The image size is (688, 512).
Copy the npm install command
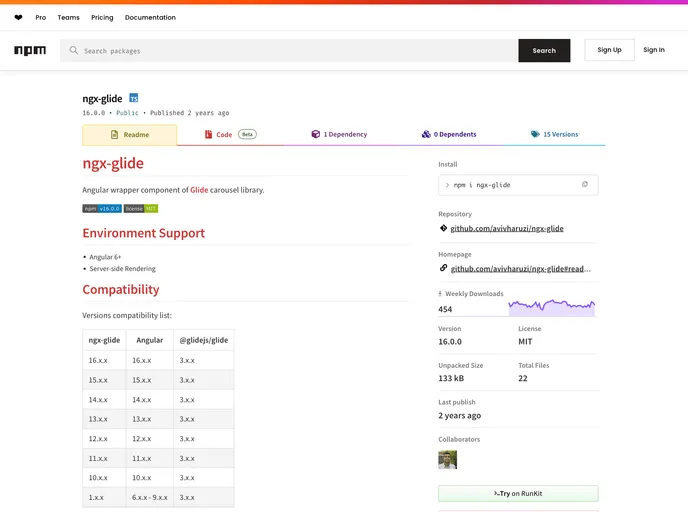click(x=584, y=185)
